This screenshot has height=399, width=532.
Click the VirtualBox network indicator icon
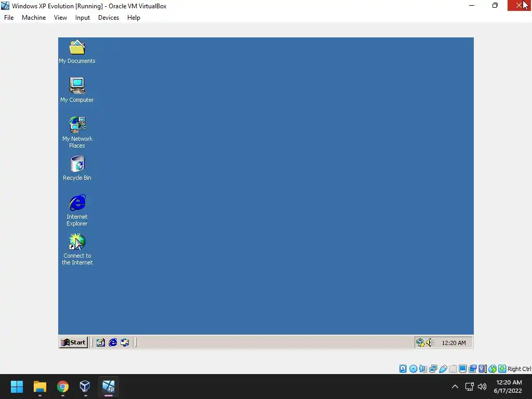[x=433, y=369]
